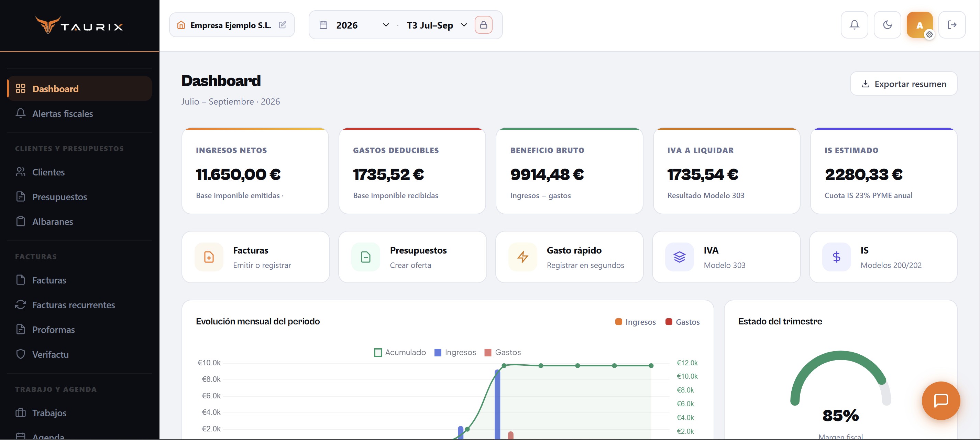Open Verifactu in the sidebar

click(x=79, y=354)
